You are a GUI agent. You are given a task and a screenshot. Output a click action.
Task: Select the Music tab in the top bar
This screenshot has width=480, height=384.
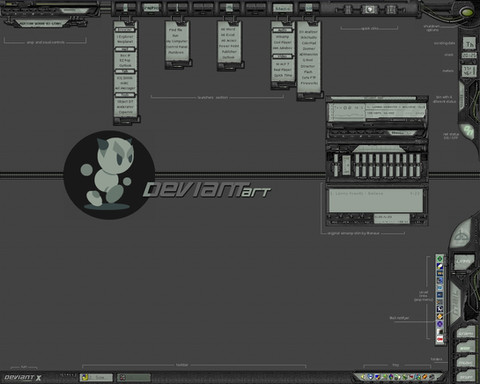click(283, 8)
